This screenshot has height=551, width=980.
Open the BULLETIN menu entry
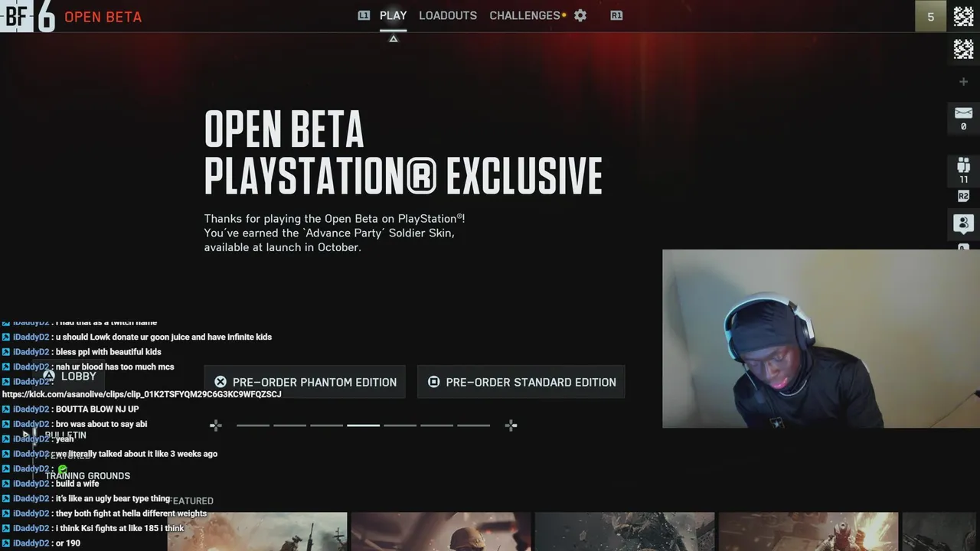click(x=65, y=435)
